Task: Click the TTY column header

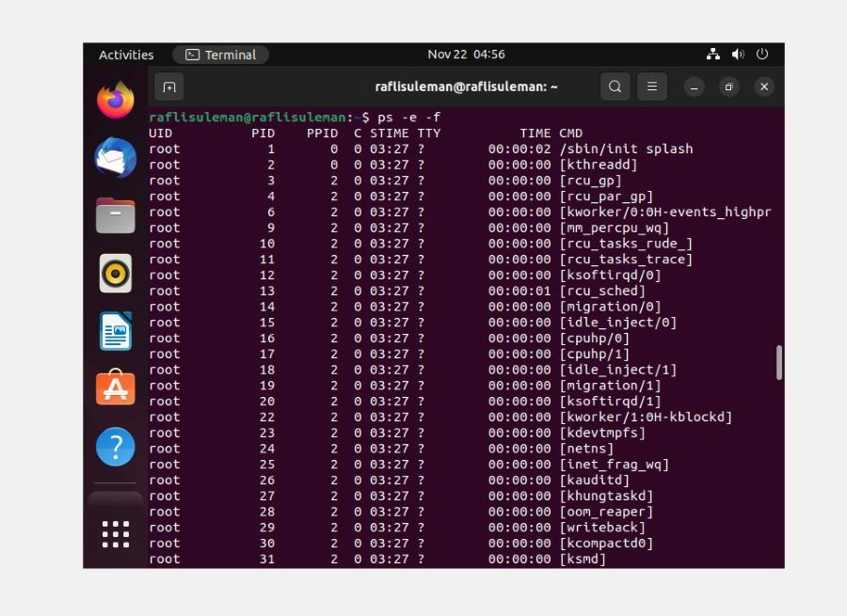Action: [429, 134]
